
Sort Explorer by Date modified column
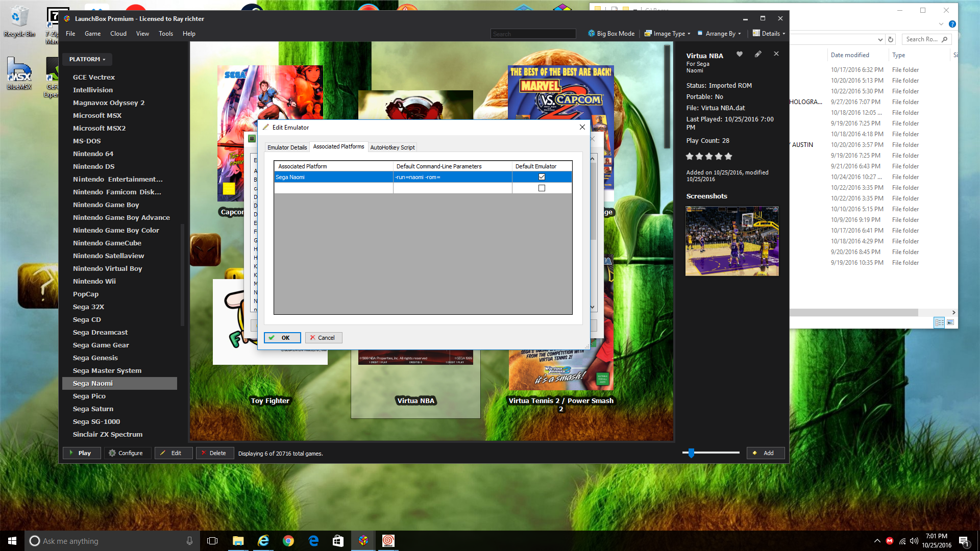[x=850, y=55]
